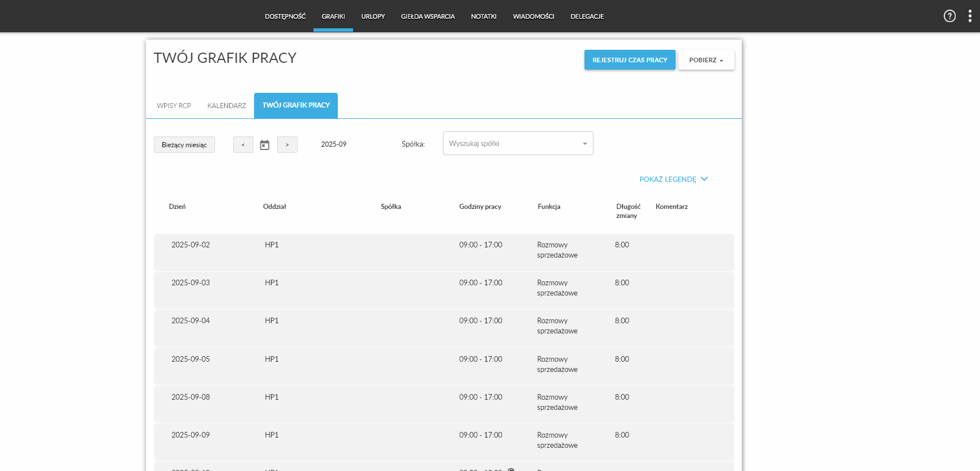Screen dimensions: 980x471
Task: Switch to the Wpisy RCP tab
Action: pos(174,106)
